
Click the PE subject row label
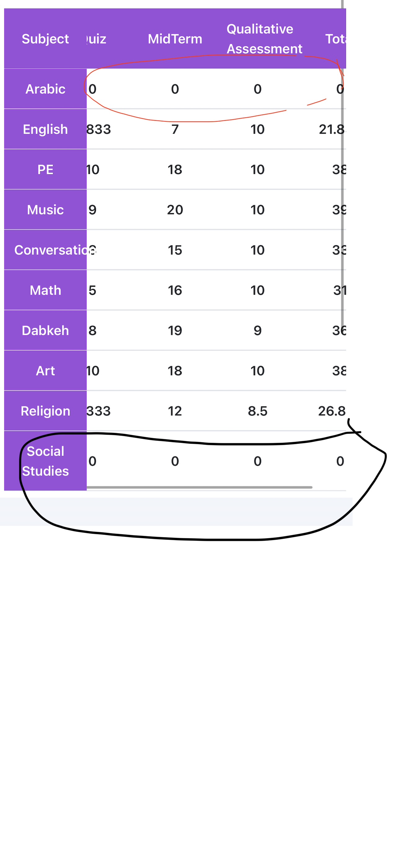pyautogui.click(x=45, y=170)
